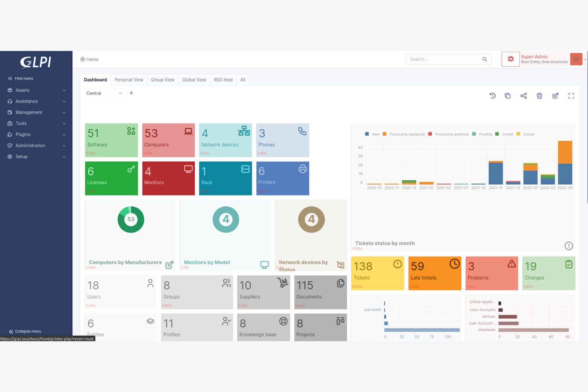588x392 pixels.
Task: Open the Central dashboard dropdown
Action: 104,93
